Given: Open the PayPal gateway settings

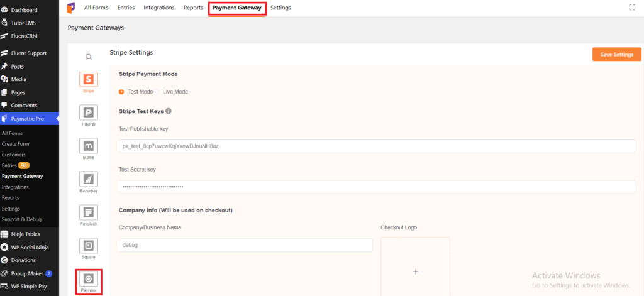Looking at the screenshot, I should pos(88,112).
